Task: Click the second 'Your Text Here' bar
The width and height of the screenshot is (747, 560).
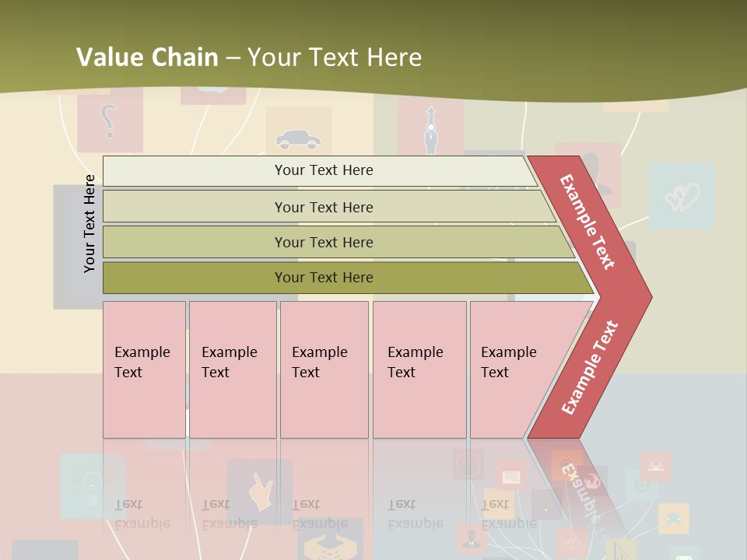Action: 324,207
